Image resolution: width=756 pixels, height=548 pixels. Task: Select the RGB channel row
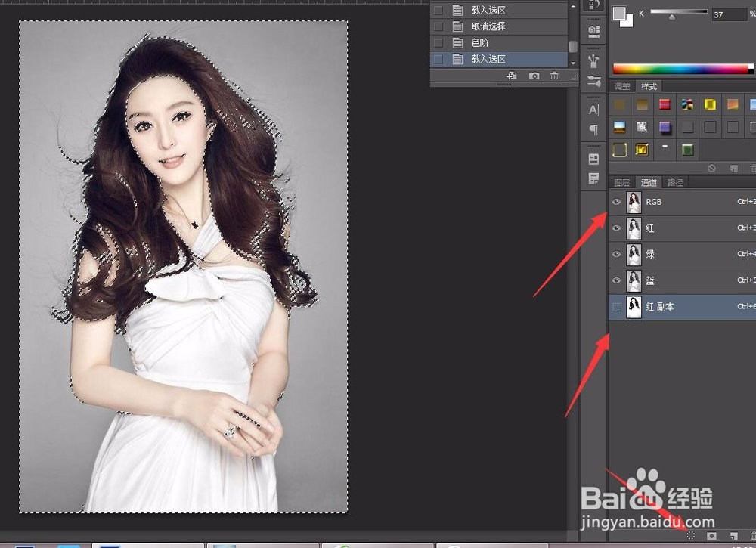pos(682,202)
